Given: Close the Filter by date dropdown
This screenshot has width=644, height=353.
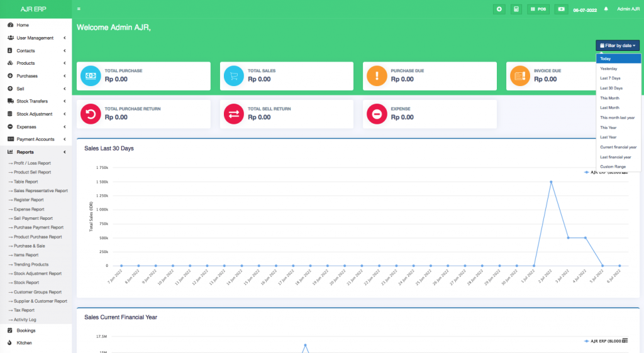Looking at the screenshot, I should click(x=618, y=46).
